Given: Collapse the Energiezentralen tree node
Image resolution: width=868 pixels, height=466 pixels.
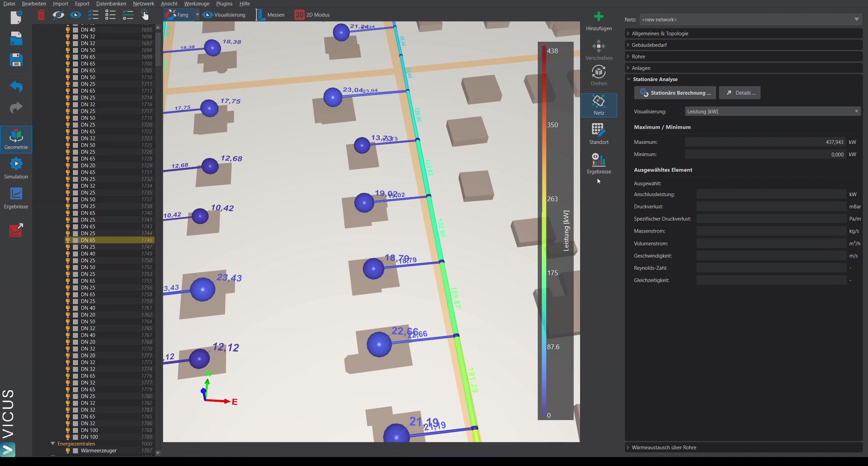Looking at the screenshot, I should [52, 444].
